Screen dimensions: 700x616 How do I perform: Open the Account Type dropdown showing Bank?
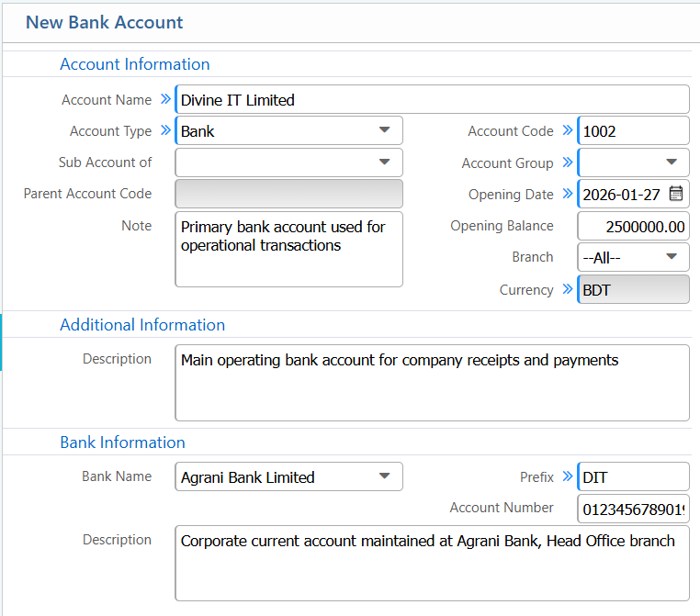click(x=288, y=131)
